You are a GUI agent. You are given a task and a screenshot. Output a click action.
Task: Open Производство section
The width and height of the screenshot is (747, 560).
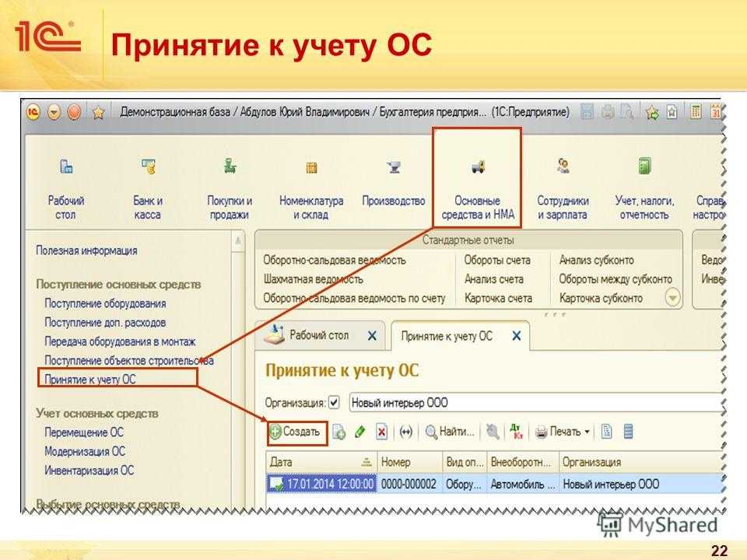(394, 184)
